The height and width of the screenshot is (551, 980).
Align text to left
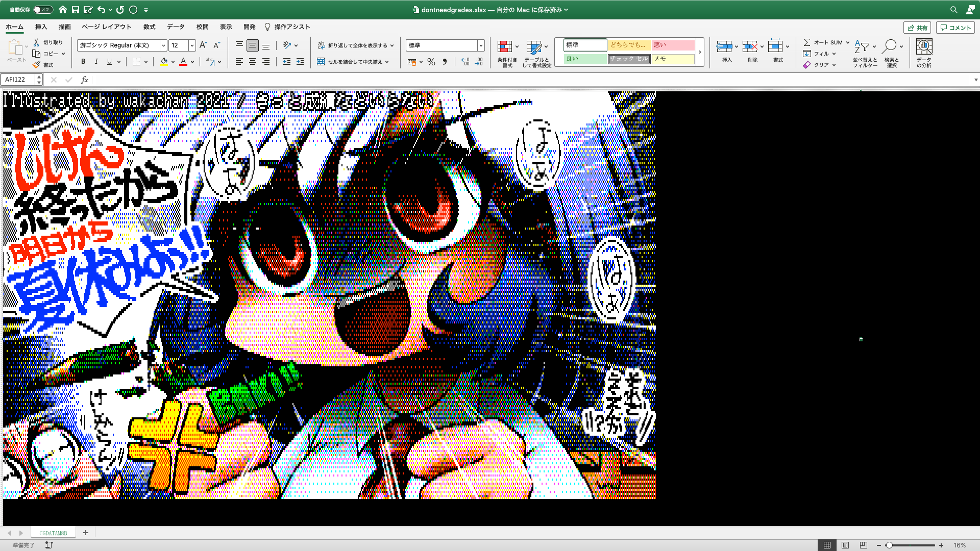tap(239, 62)
